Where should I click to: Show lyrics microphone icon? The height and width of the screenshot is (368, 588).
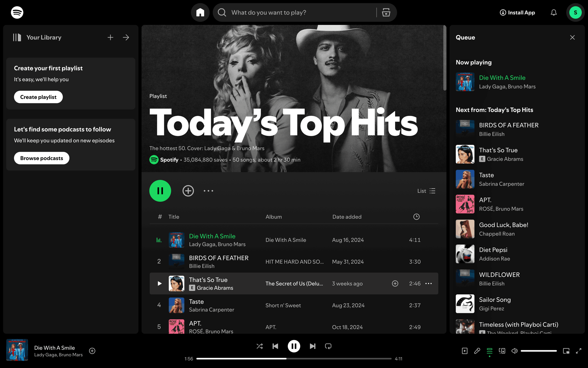pyautogui.click(x=477, y=351)
